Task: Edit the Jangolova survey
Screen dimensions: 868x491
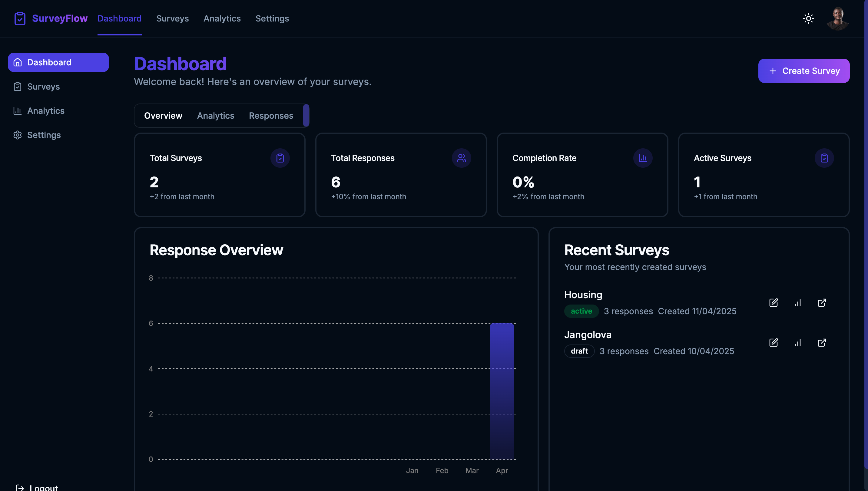Action: click(774, 343)
